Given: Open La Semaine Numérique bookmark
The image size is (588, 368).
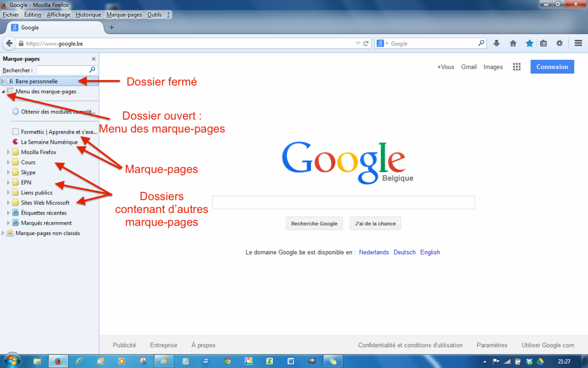Looking at the screenshot, I should point(45,142).
